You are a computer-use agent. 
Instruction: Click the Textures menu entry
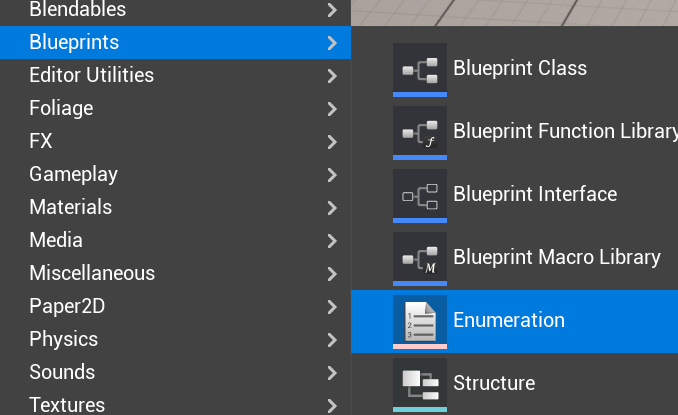(68, 405)
